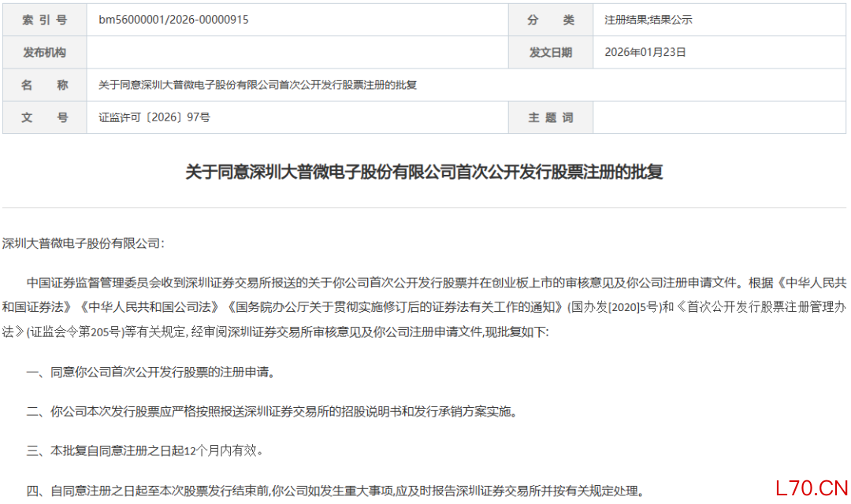Select the 文号 label cell

click(x=44, y=117)
